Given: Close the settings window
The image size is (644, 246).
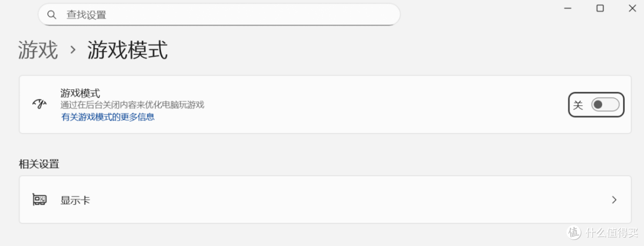Looking at the screenshot, I should (x=633, y=8).
